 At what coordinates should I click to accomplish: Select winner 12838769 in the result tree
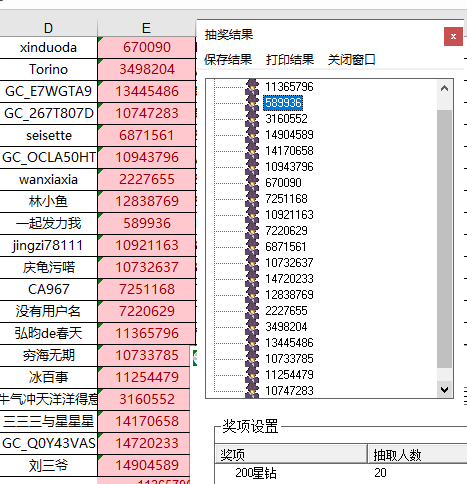(289, 295)
